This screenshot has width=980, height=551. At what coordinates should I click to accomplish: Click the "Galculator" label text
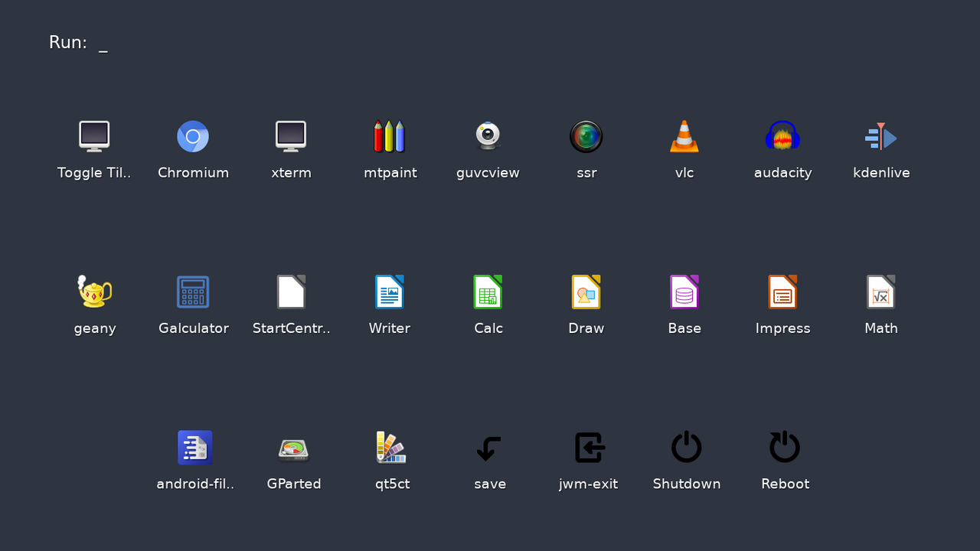click(x=193, y=328)
